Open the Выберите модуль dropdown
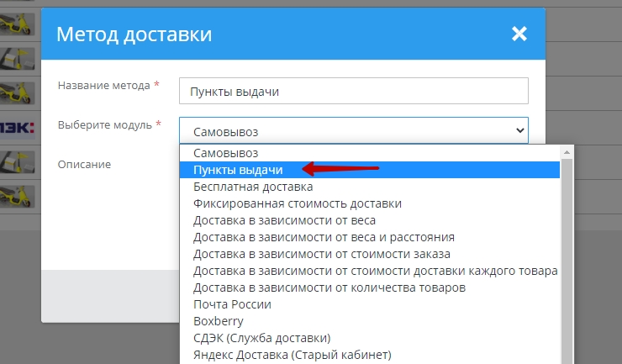Viewport: 622px width, 364px height. point(353,130)
